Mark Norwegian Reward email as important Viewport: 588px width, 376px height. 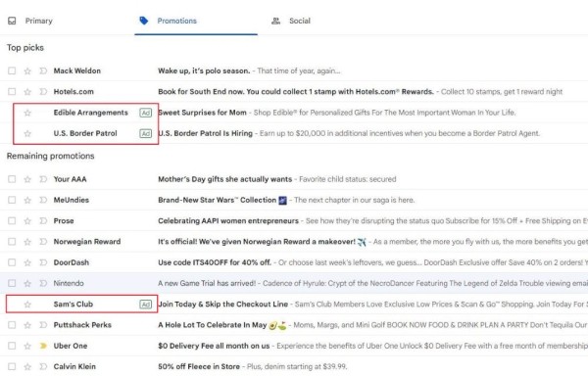[x=43, y=242]
